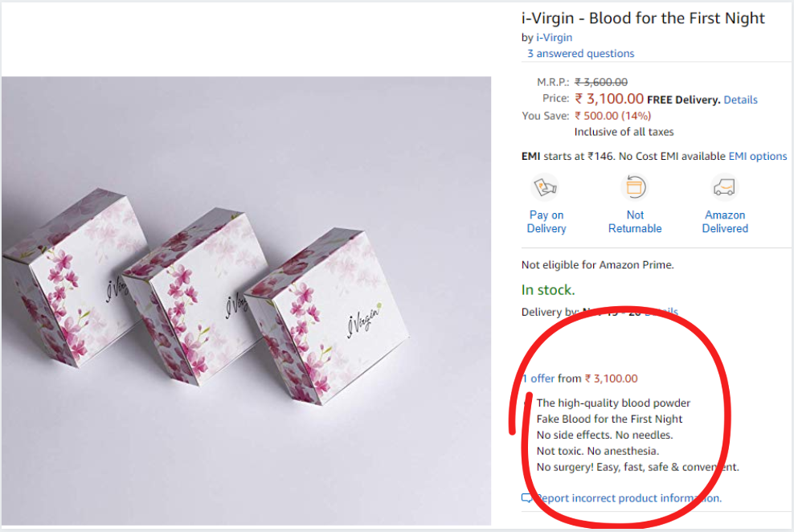Click the Not Returnable box icon
Image resolution: width=794 pixels, height=532 pixels.
pos(635,188)
